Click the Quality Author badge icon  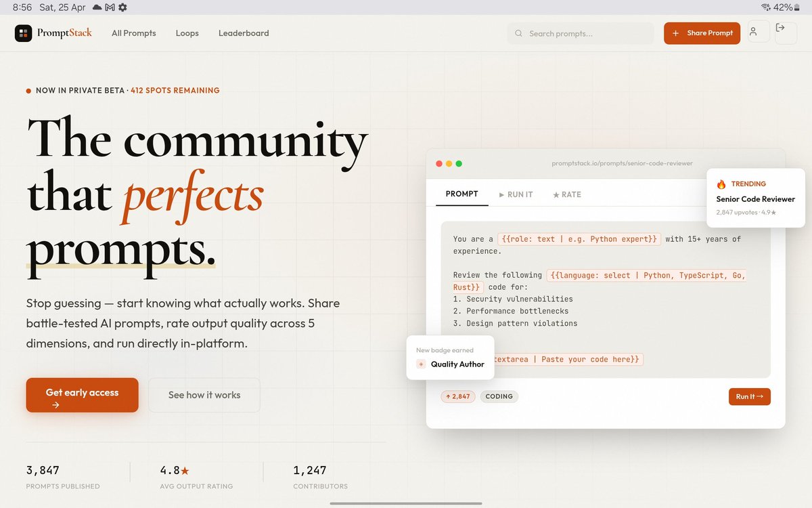click(x=421, y=364)
